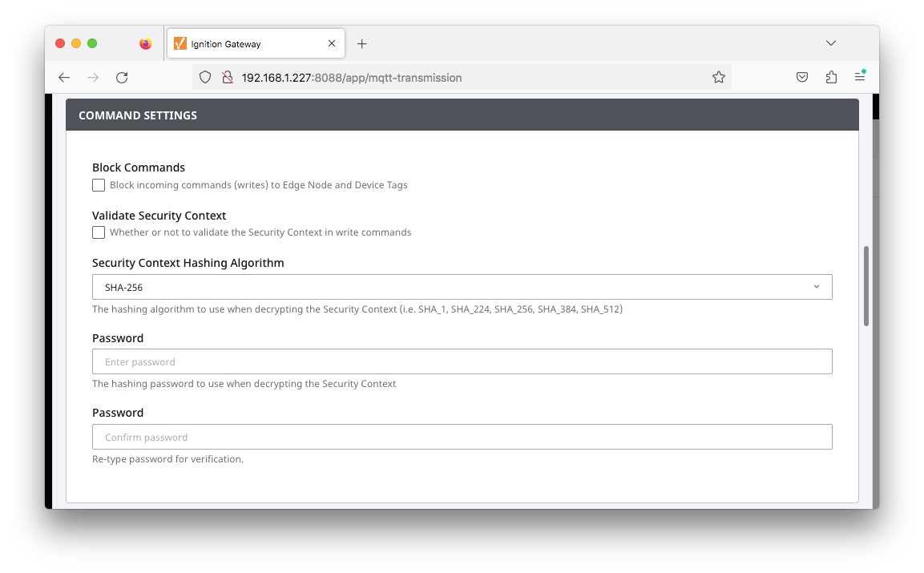Click the page vertical scrollbar thumb
924x573 pixels.
pyautogui.click(x=866, y=286)
